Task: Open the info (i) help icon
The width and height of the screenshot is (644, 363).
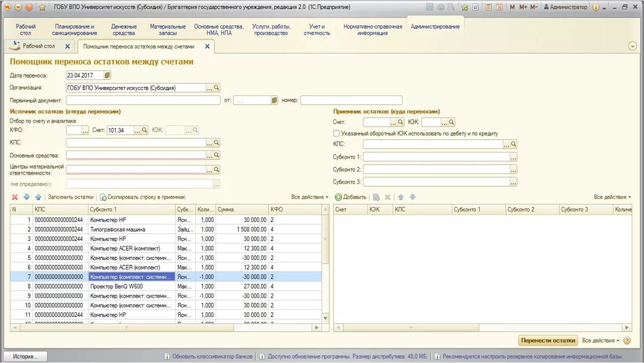Action: 596,7
